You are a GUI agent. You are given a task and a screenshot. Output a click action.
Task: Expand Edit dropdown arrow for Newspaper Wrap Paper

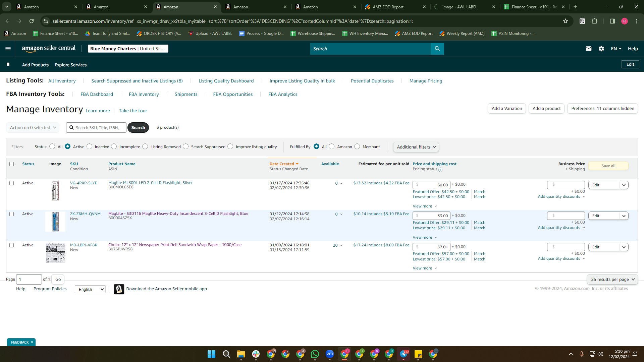tap(624, 247)
